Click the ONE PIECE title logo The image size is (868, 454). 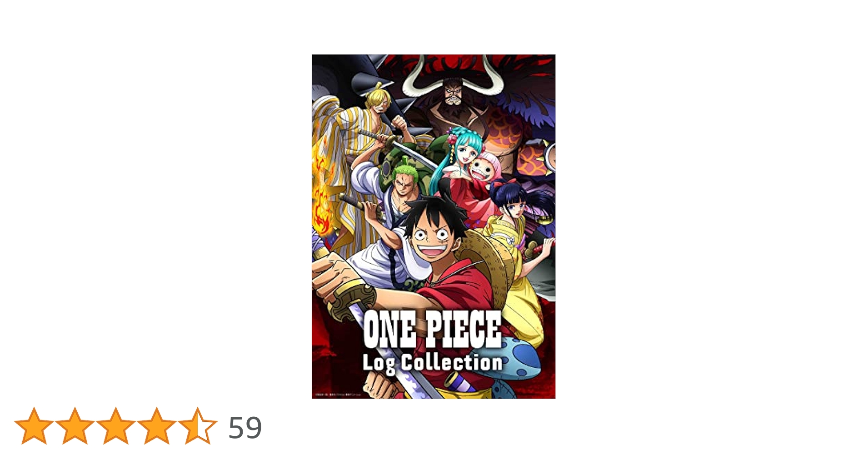coord(432,329)
